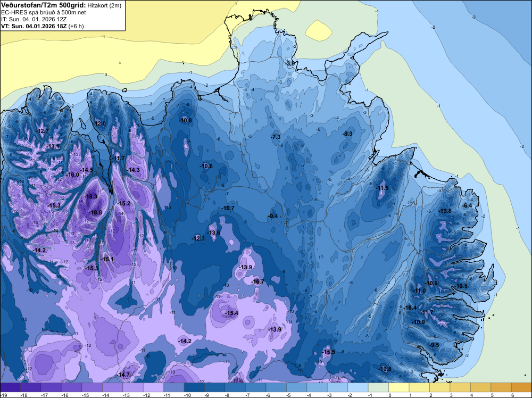Viewport: 532px width, 398px height.
Task: Click the -18.8 temperature value on the map
Action: coord(95,212)
